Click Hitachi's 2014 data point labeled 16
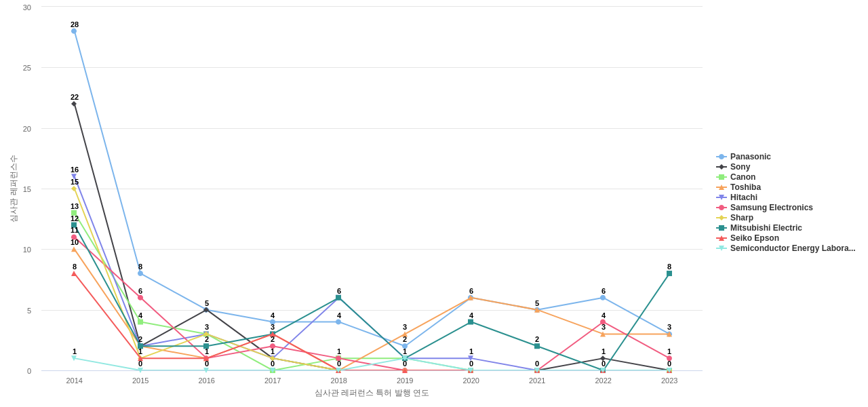The width and height of the screenshot is (868, 407). [x=74, y=176]
